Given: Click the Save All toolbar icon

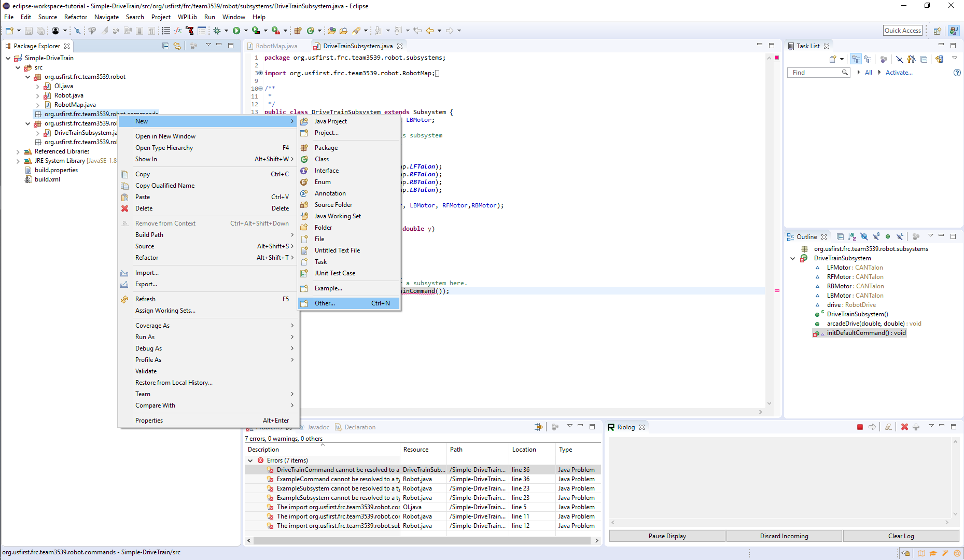Looking at the screenshot, I should [41, 30].
